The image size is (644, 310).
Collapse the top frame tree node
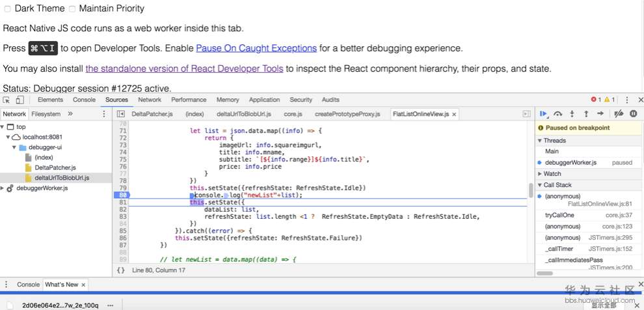click(x=2, y=126)
